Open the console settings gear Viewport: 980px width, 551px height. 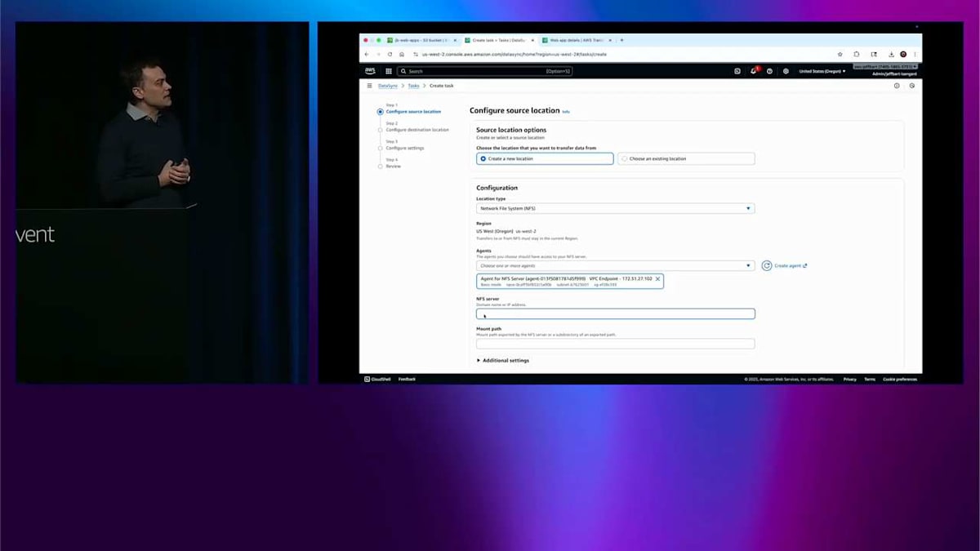point(786,71)
